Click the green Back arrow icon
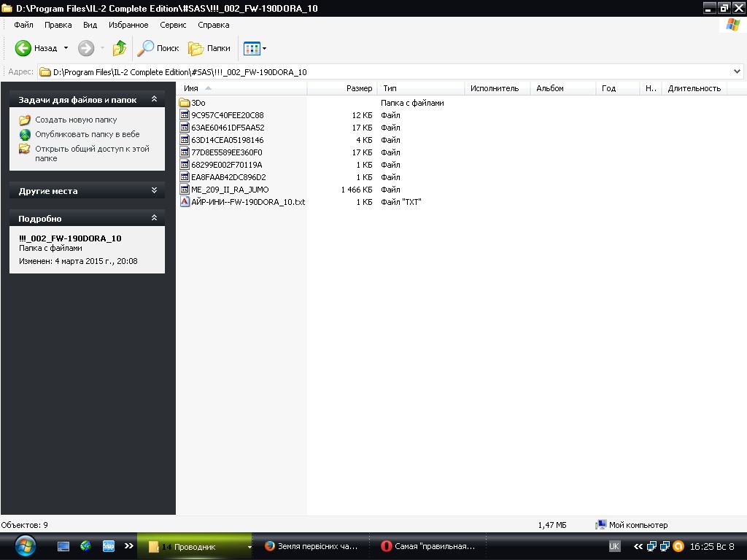This screenshot has width=747, height=560. point(23,48)
